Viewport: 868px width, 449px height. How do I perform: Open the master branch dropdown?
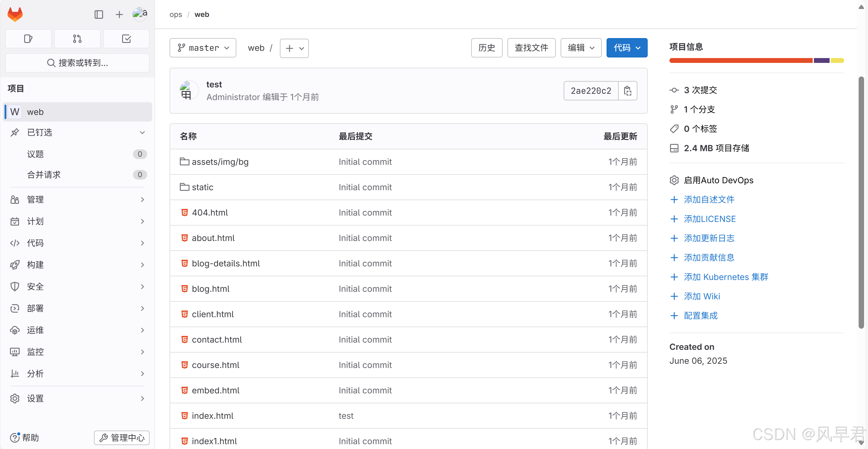(203, 48)
